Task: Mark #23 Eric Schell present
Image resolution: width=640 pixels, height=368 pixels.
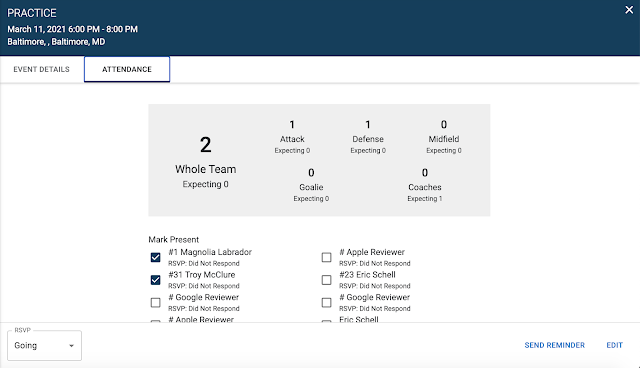Action: pyautogui.click(x=327, y=280)
